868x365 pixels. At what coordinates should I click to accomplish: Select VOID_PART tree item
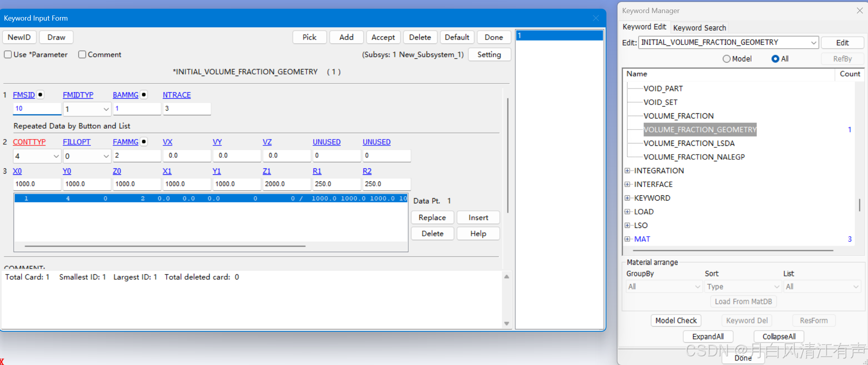point(663,89)
